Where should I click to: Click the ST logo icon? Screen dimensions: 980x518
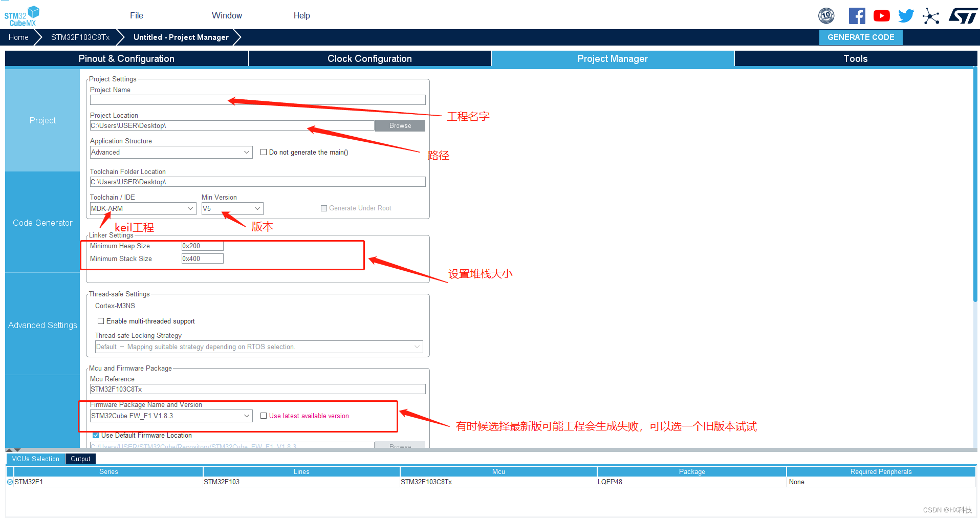(963, 16)
